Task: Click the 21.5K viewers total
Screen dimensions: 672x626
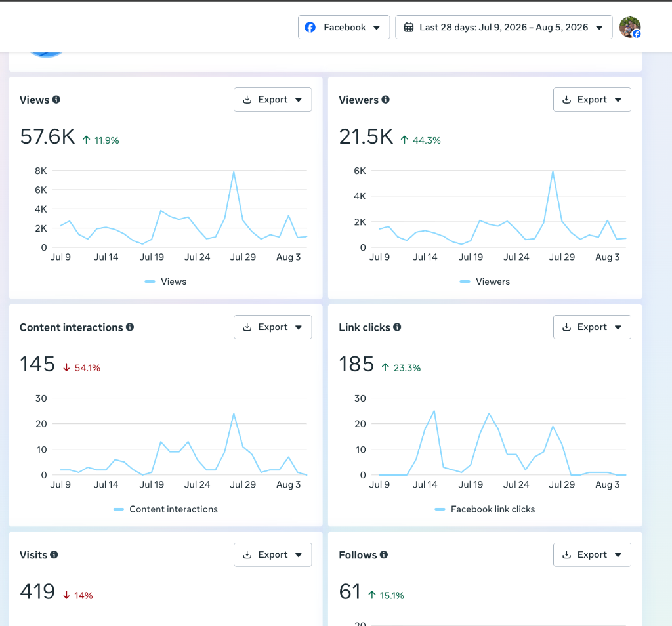Action: 366,137
